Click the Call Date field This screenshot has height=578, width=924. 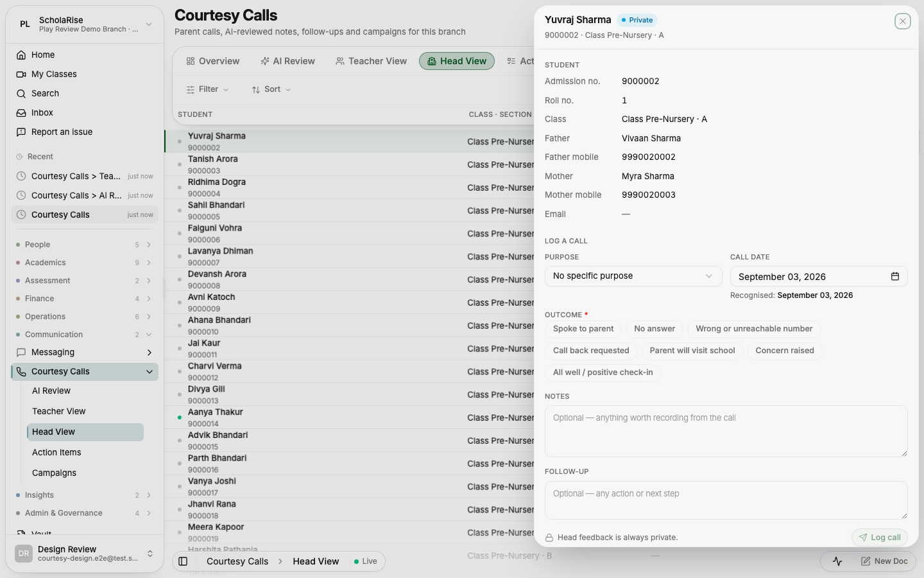[819, 276]
